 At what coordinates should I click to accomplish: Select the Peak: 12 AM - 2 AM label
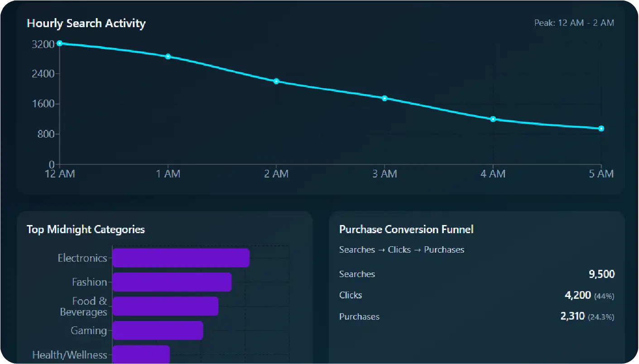[x=574, y=23]
